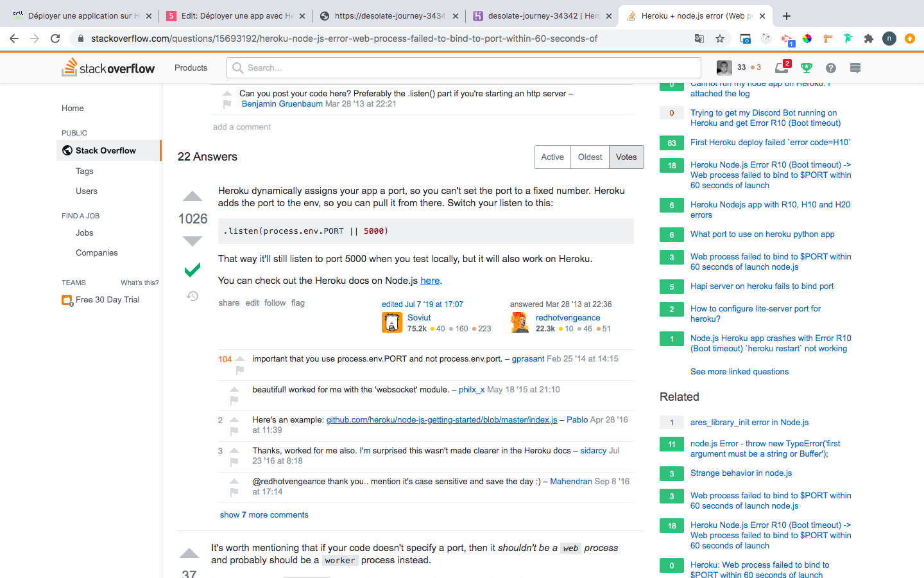Sort answers by Active
The height and width of the screenshot is (578, 924).
552,157
